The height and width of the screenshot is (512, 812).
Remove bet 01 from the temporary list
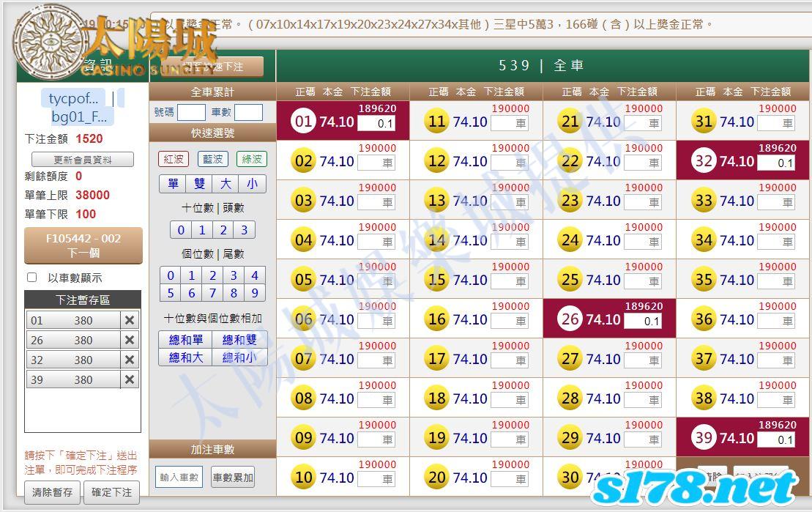[130, 320]
